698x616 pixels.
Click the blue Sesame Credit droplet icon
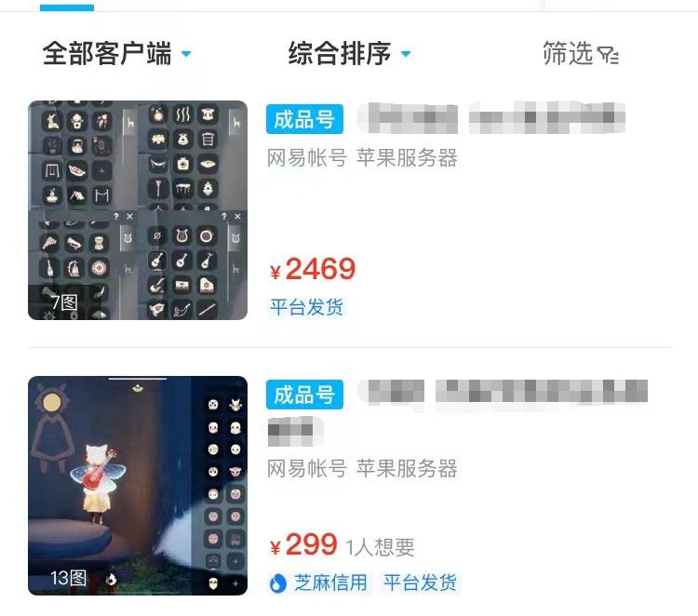[x=278, y=583]
